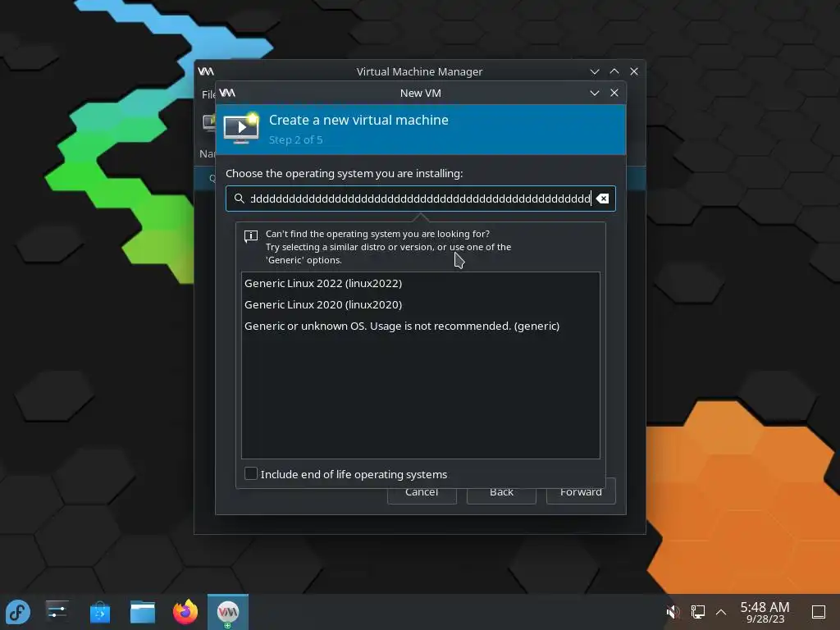This screenshot has height=630, width=840.
Task: Click Forward to continue VM creation
Action: click(x=581, y=493)
